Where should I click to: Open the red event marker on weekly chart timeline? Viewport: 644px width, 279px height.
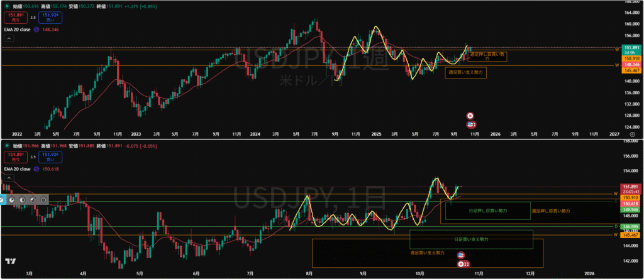[x=470, y=116]
